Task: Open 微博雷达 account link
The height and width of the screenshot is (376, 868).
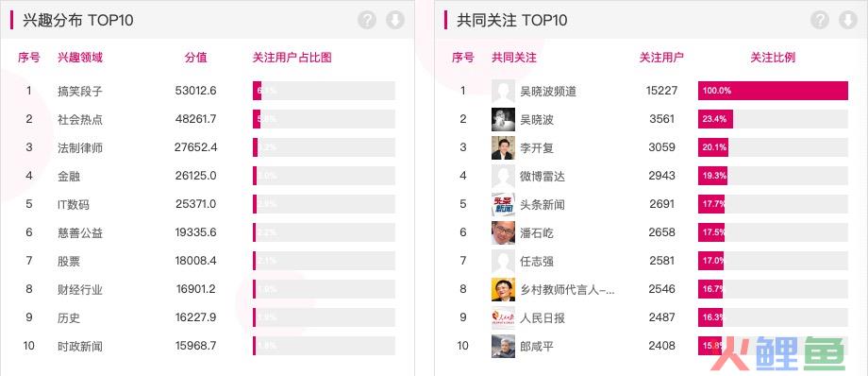Action: 542,177
